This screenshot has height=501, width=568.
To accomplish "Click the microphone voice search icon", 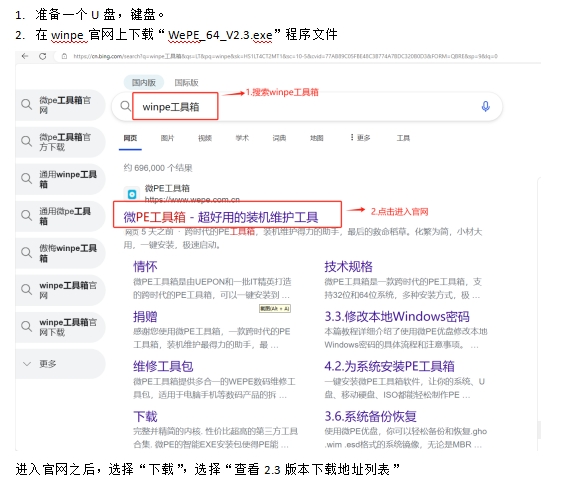I will tap(485, 107).
